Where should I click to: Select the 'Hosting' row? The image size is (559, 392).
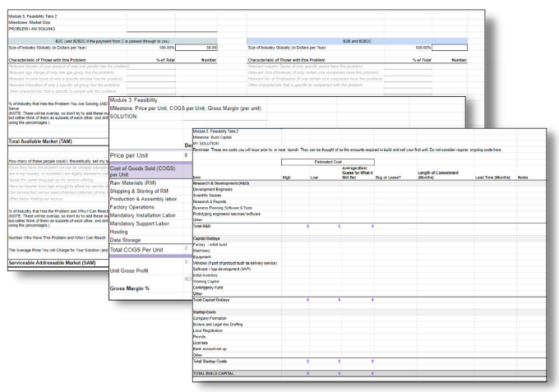(x=118, y=232)
